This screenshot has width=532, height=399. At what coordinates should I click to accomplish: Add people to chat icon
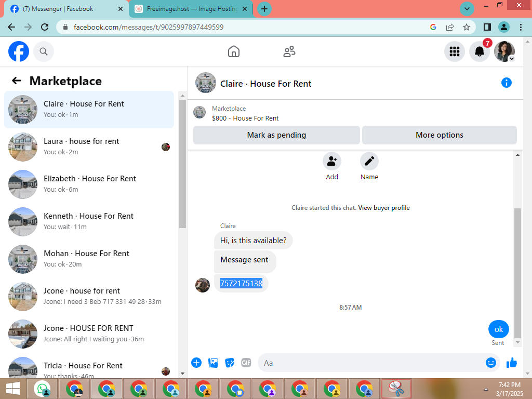click(x=332, y=161)
